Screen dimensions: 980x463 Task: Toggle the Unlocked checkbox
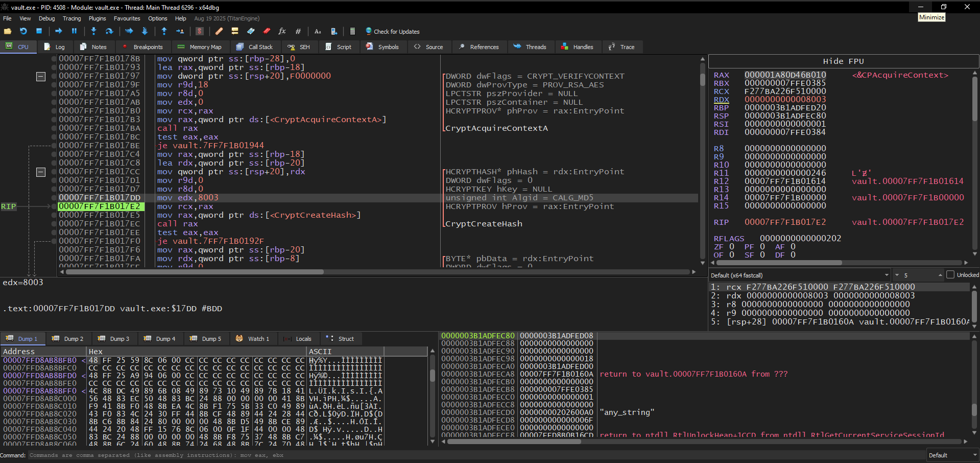tap(950, 275)
